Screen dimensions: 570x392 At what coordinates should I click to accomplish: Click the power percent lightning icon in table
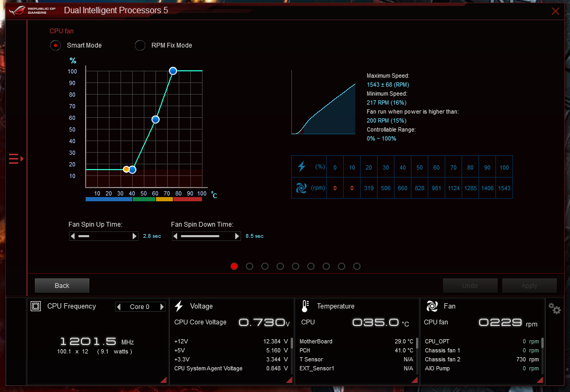[x=302, y=167]
